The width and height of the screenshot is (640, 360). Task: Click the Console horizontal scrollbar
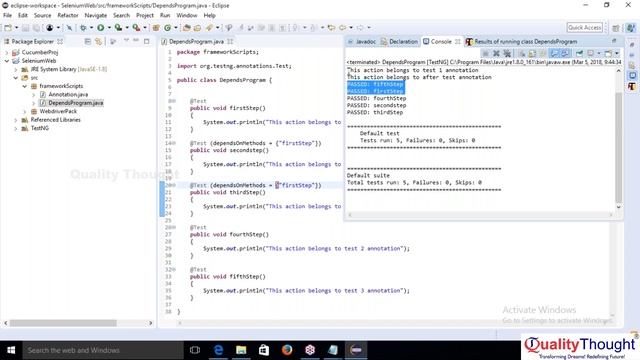pyautogui.click(x=480, y=215)
